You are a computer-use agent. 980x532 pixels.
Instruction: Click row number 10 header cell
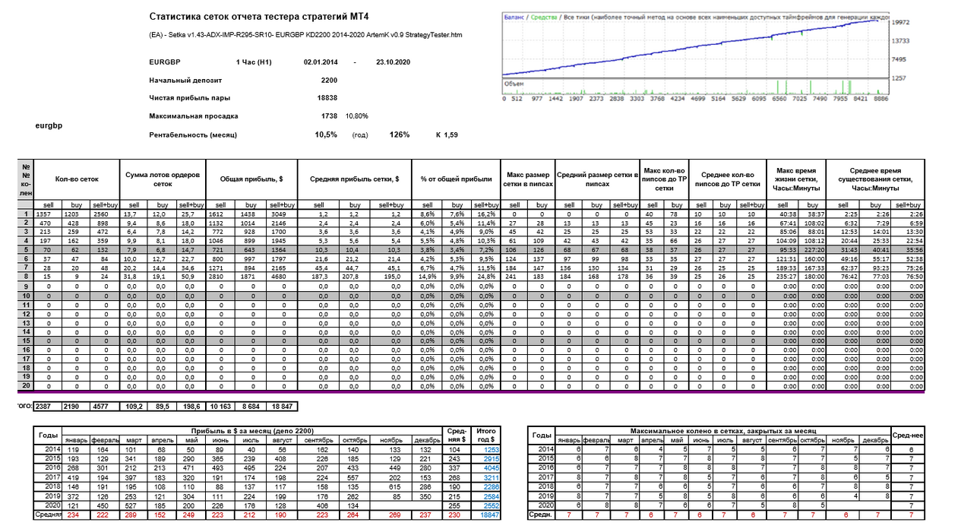[26, 295]
